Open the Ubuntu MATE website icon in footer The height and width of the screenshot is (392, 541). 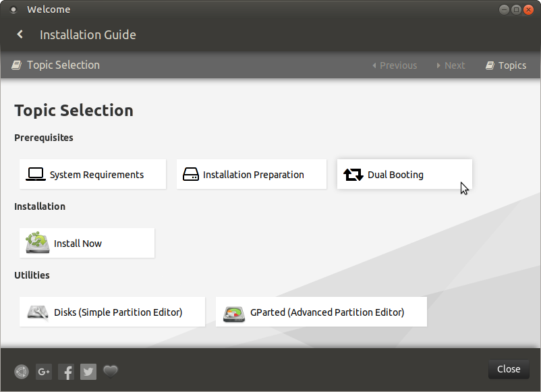point(22,372)
